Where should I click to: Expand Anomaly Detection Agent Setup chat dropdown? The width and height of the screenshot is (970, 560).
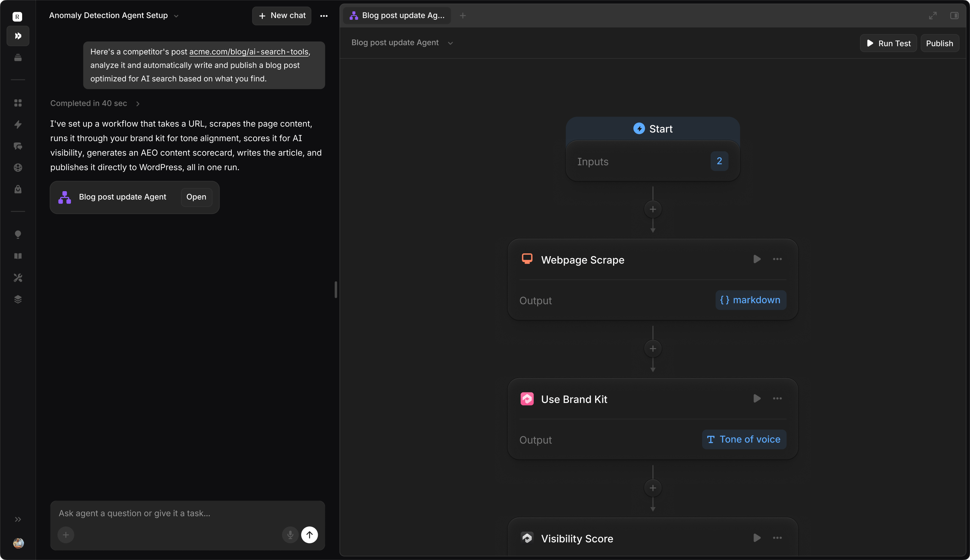pos(176,16)
